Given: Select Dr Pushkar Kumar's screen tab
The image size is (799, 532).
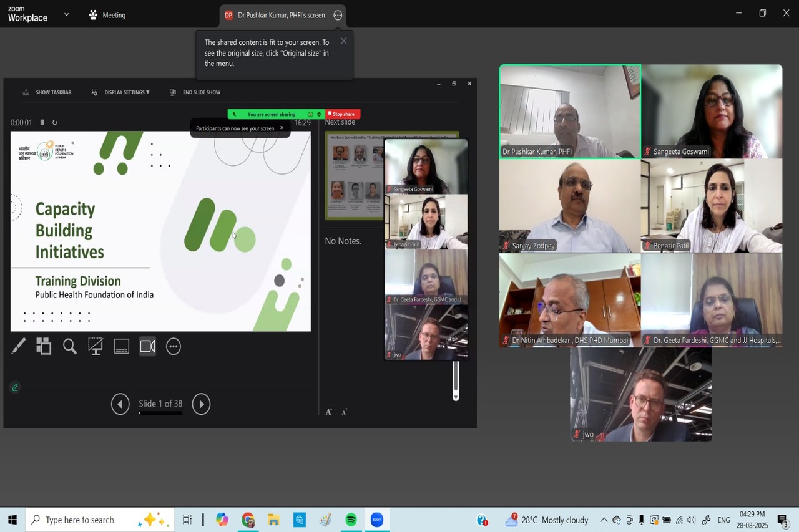Looking at the screenshot, I should [x=275, y=15].
